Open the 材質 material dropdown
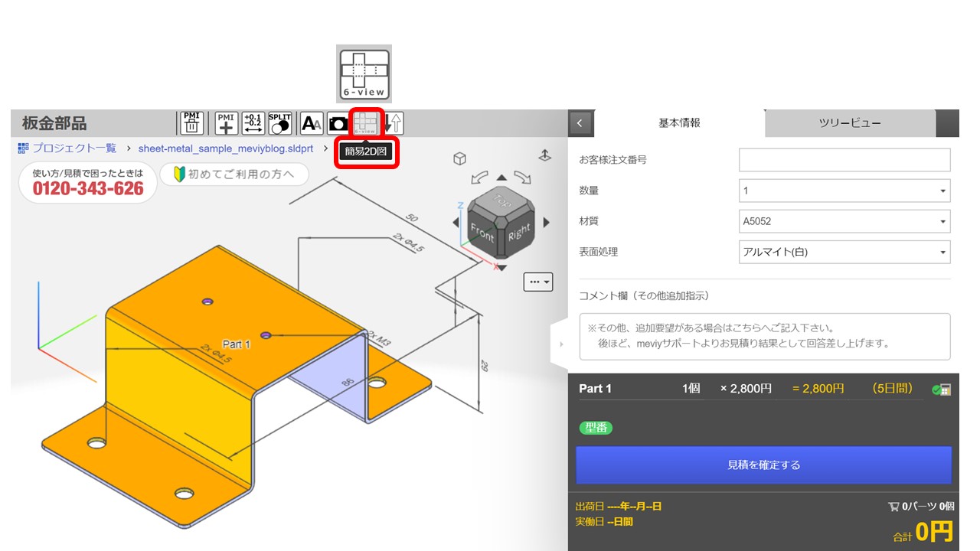Viewport: 980px width, 551px height. [x=844, y=221]
